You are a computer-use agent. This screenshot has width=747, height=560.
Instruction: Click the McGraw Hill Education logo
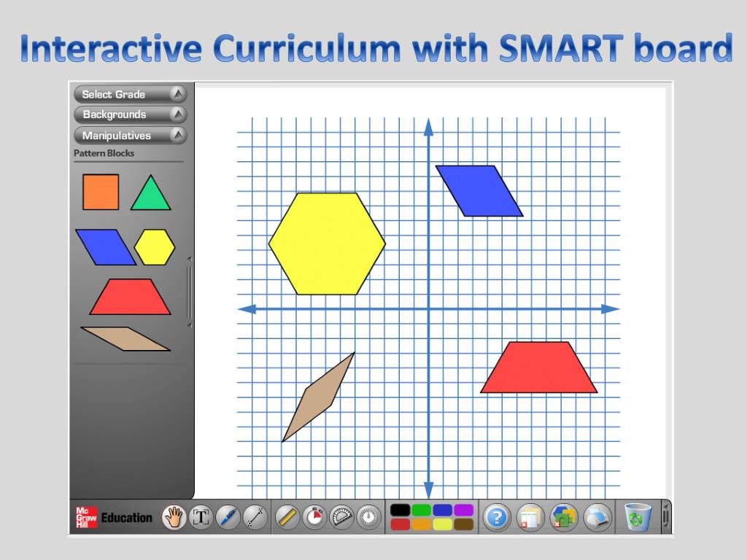(x=114, y=517)
